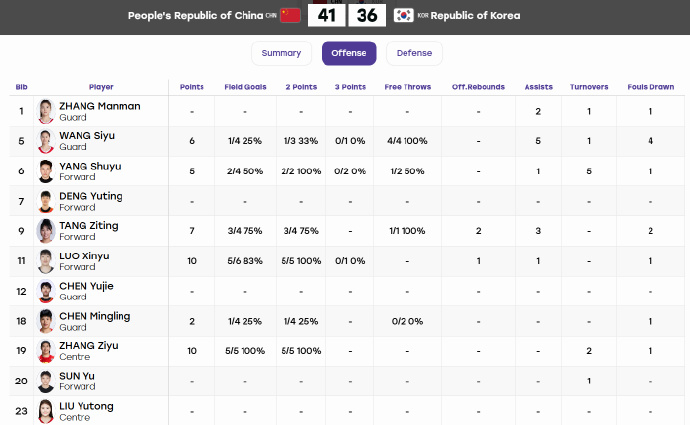Image resolution: width=690 pixels, height=425 pixels.
Task: Click YANG Shuyu's field goals 2/4 50%
Action: [245, 171]
